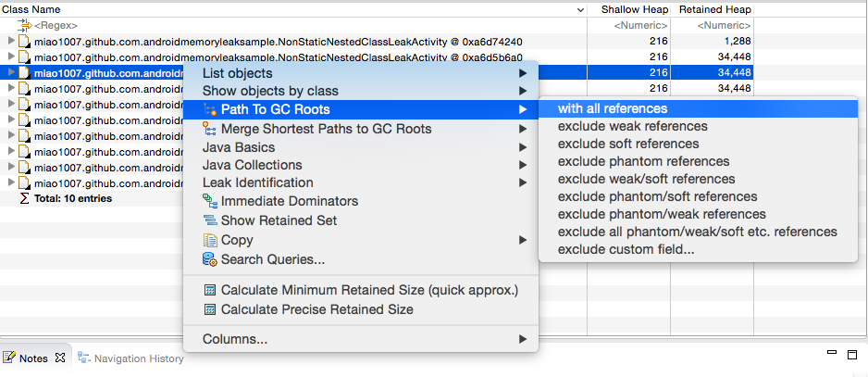This screenshot has height=377, width=868.
Task: Expand the first NonStaticNestedClassLeakActivity row
Action: coord(11,42)
